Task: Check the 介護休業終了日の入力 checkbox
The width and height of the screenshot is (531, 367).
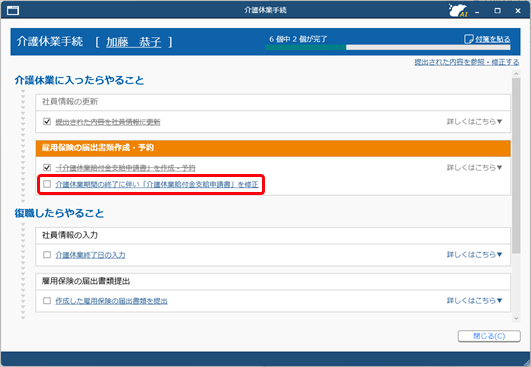Action: click(47, 254)
